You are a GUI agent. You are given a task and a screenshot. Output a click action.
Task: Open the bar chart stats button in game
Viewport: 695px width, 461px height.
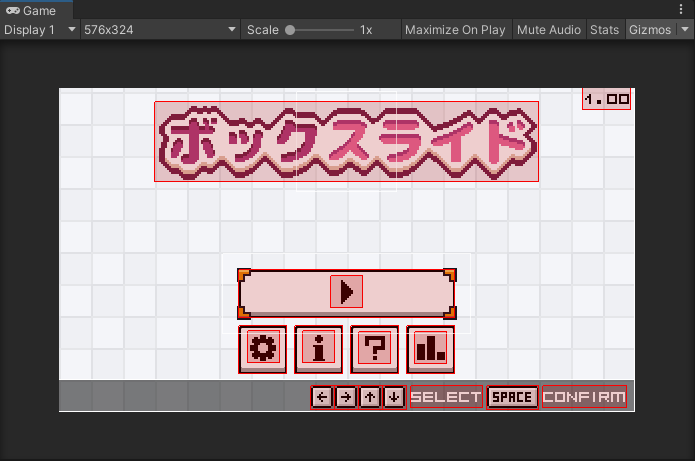[x=430, y=349]
